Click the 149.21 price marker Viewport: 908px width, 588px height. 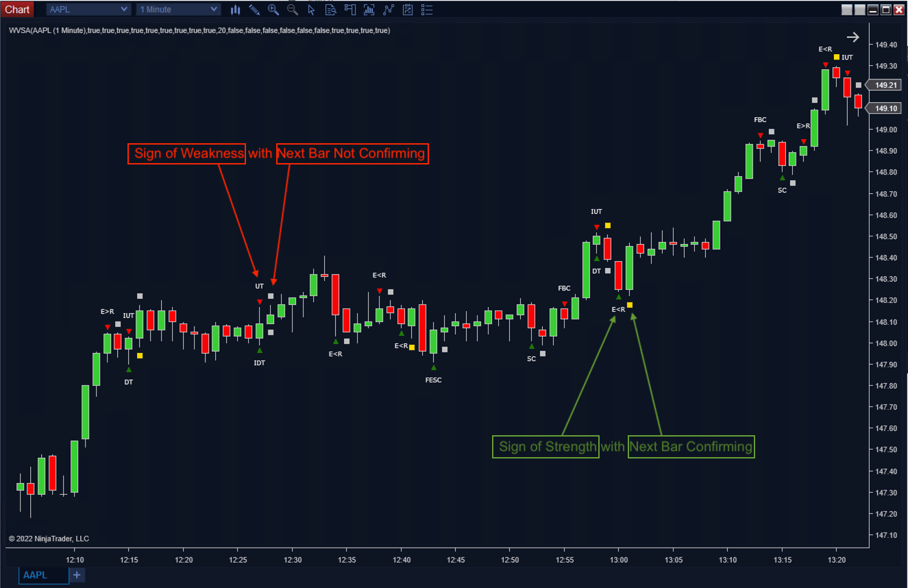click(885, 85)
